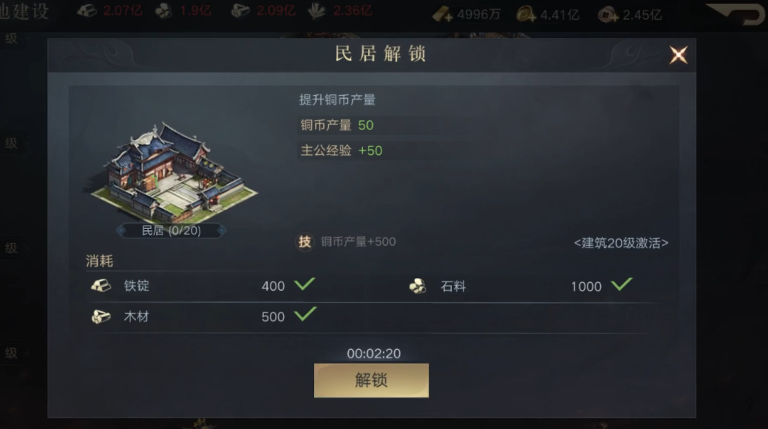Click left arrow beside 民居 (0/20) label
768x429 pixels.
pos(121,230)
